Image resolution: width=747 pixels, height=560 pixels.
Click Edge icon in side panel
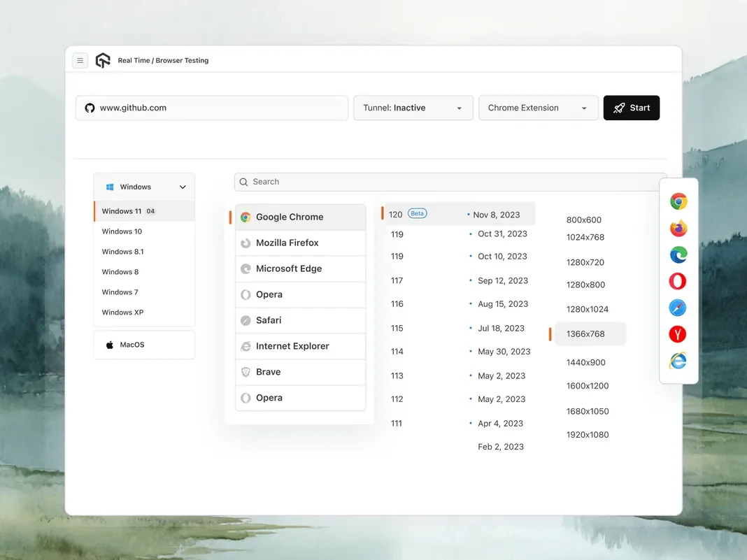pos(678,254)
